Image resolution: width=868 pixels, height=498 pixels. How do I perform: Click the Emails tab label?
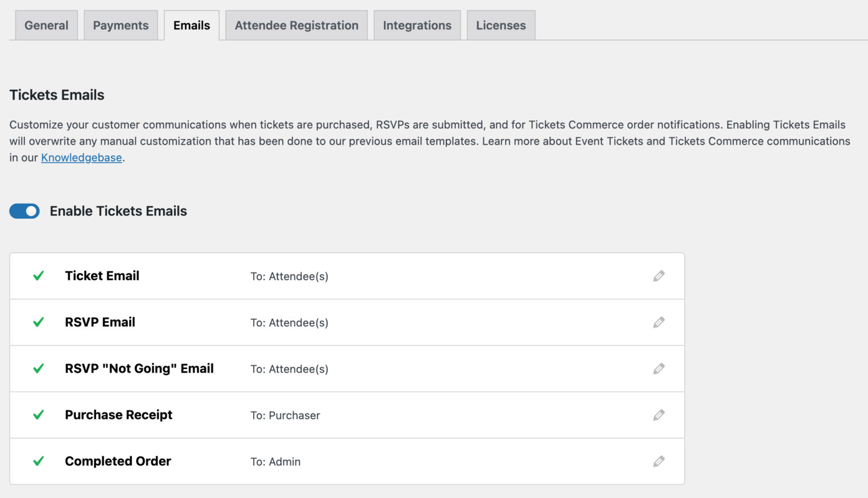pos(192,25)
